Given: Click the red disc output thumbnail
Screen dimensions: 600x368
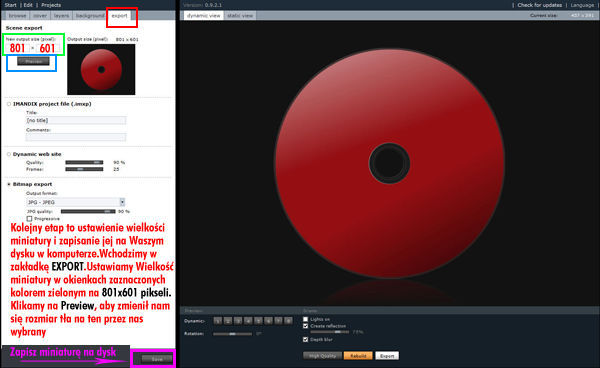Looking at the screenshot, I should pos(101,69).
